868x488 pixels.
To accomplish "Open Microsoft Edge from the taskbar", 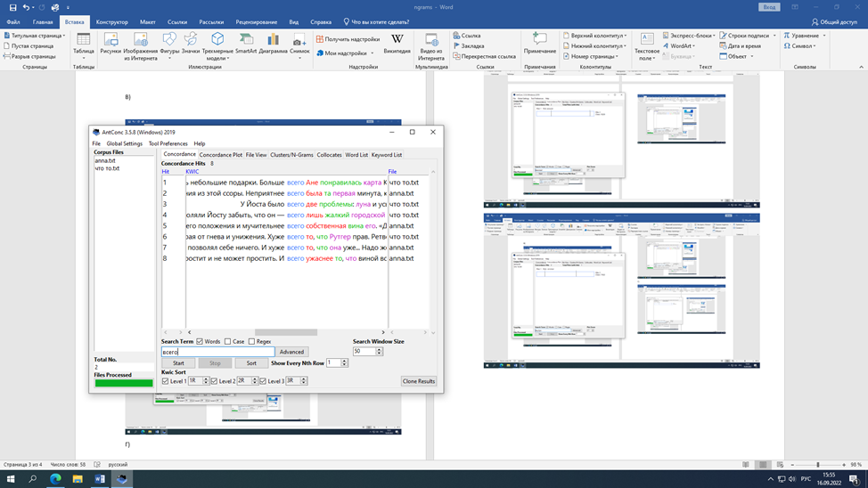I will 55,478.
